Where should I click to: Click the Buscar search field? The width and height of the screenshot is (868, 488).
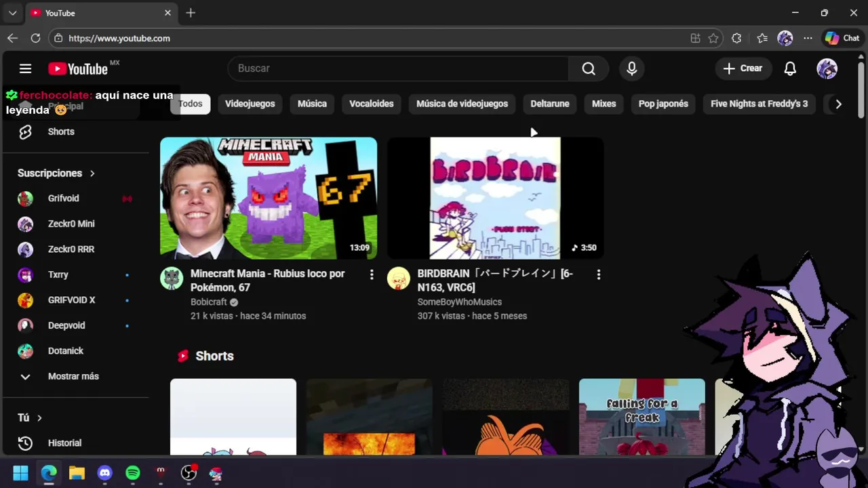[399, 68]
